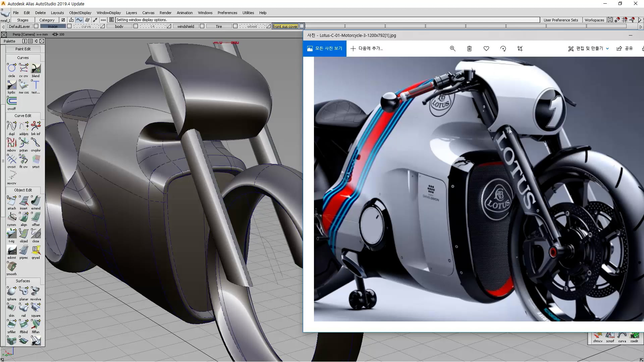The image size is (644, 362).
Task: Click the 모든 사진 보기 button
Action: coord(324,49)
